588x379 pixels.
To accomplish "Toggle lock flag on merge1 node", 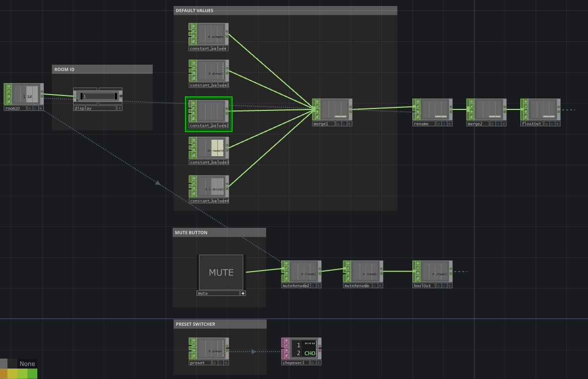I will (x=317, y=116).
